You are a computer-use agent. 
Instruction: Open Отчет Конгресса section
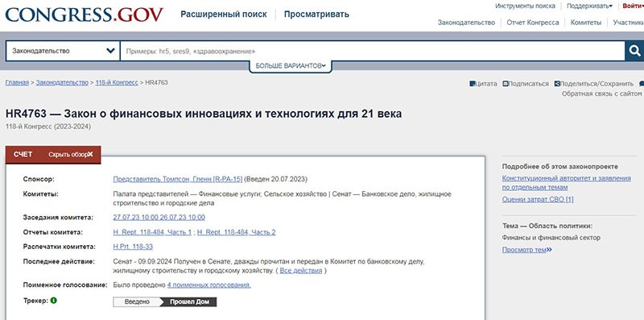click(x=533, y=23)
